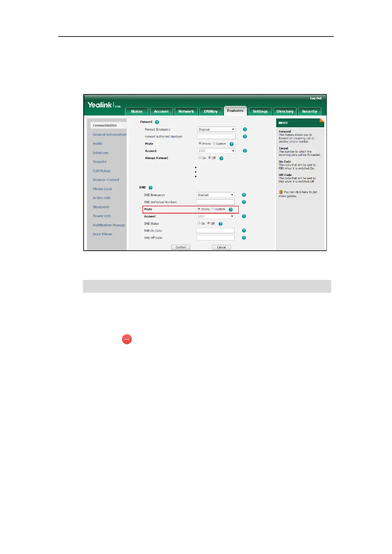Open Forward&DND in sidebar
This screenshot has height=554, width=392.
(105, 126)
